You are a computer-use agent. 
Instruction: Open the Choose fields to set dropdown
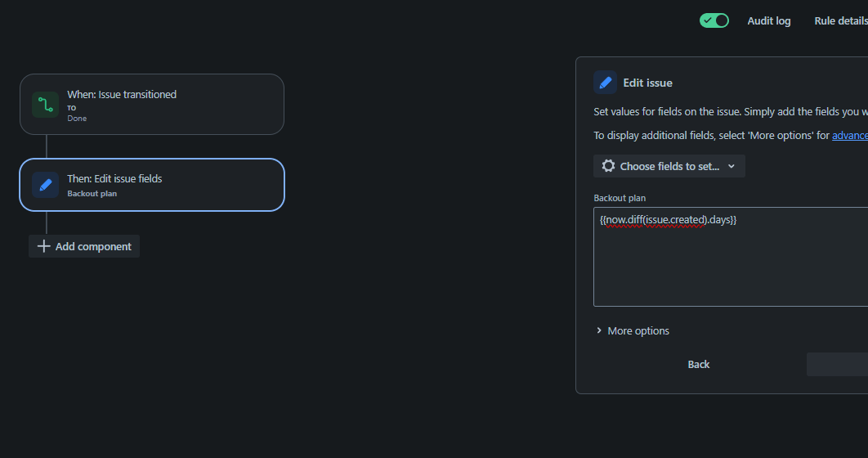pyautogui.click(x=669, y=166)
